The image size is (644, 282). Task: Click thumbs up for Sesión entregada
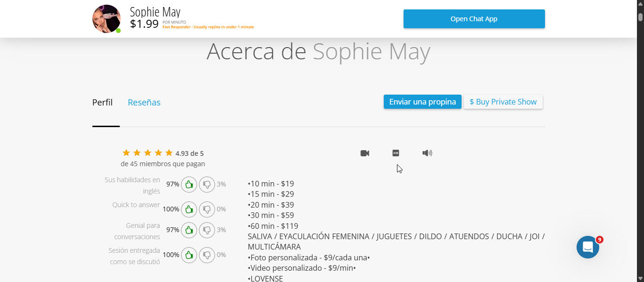click(x=189, y=255)
